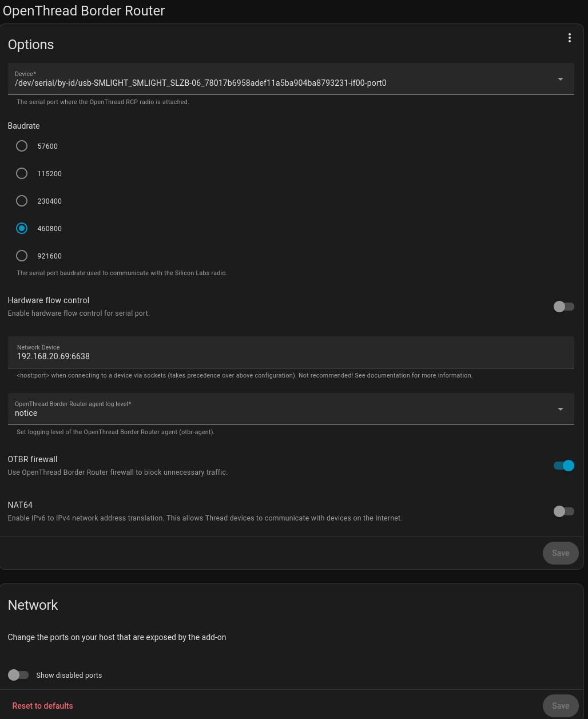Choose the 230400 baudrate
Viewport: 588px width, 719px height.
click(22, 201)
